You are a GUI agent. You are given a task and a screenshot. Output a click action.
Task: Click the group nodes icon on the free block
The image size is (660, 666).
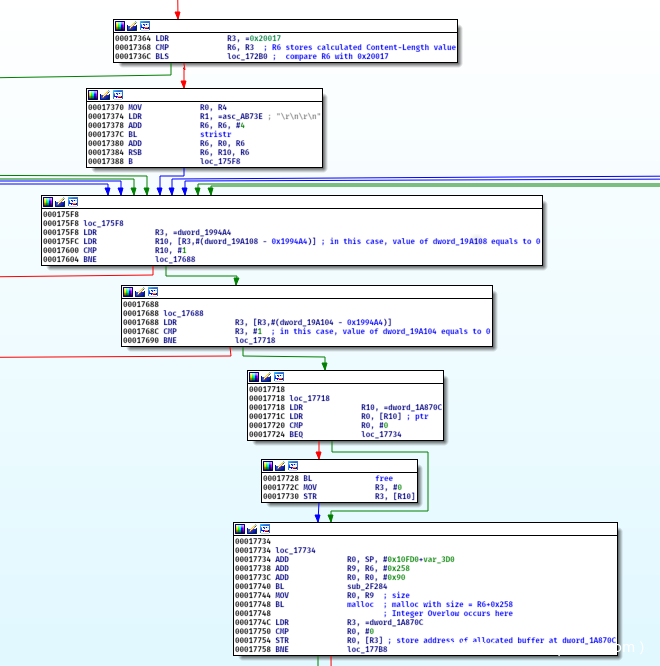pos(294,465)
